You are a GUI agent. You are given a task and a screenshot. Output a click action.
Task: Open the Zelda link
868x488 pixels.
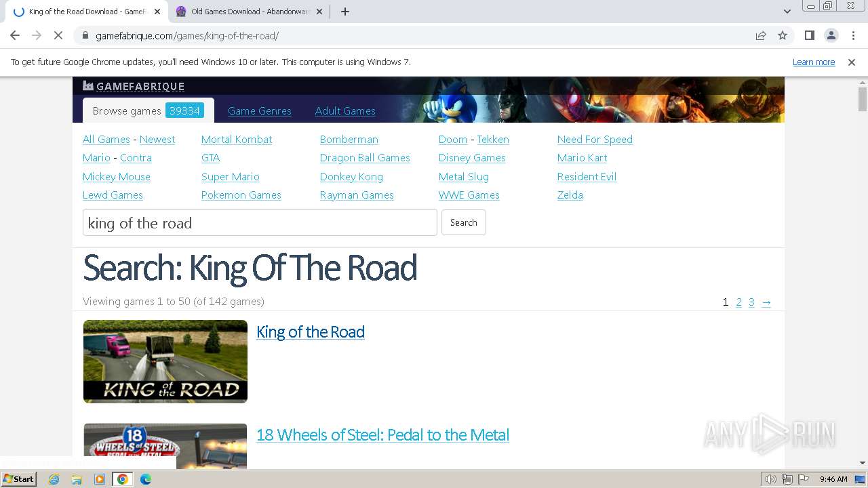pyautogui.click(x=570, y=195)
